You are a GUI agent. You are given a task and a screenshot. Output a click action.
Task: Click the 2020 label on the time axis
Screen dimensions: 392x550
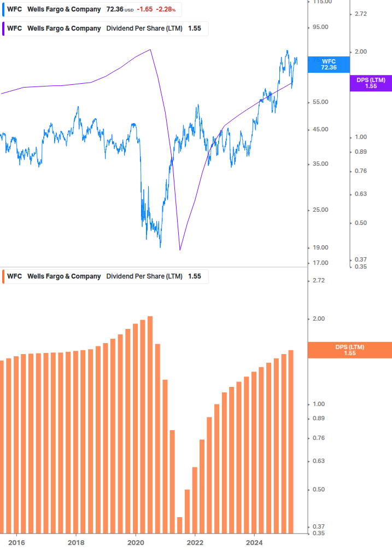pyautogui.click(x=136, y=543)
